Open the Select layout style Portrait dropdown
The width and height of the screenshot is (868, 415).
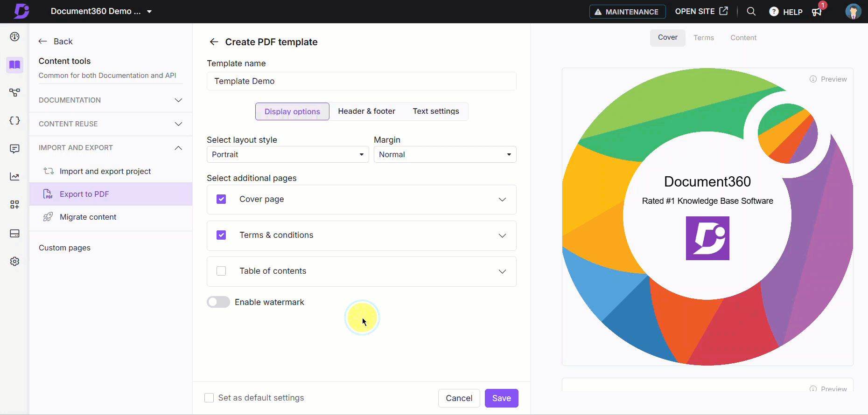[x=287, y=154]
